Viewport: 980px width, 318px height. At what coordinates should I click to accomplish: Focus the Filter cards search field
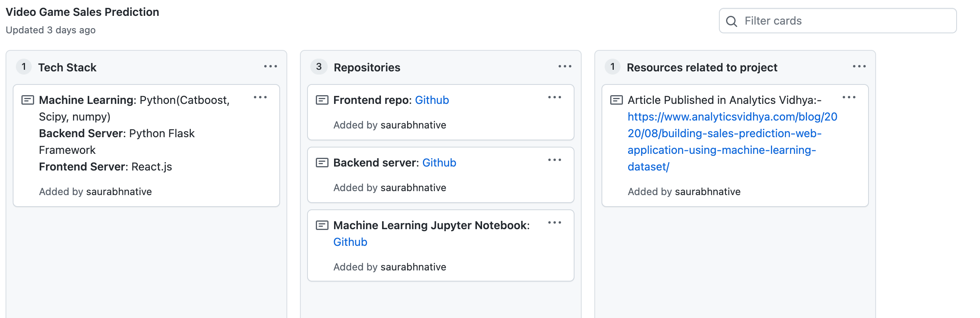click(838, 21)
